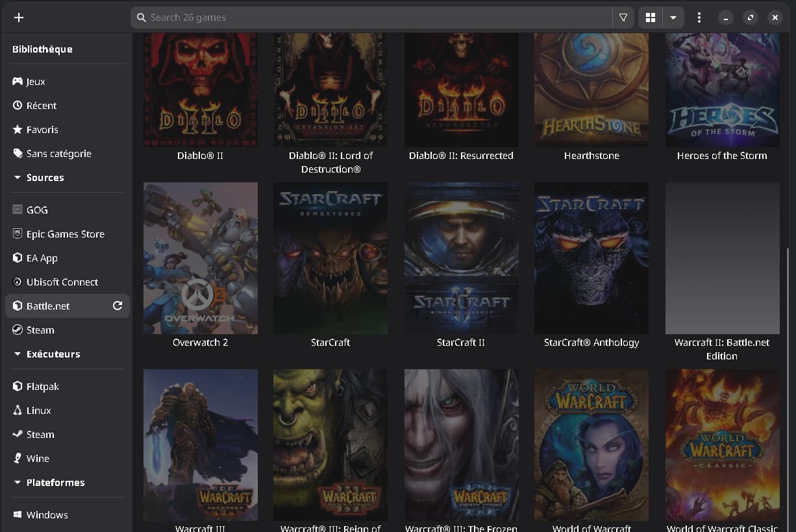796x532 pixels.
Task: Reload the Battle.net library sync icon
Action: point(118,306)
